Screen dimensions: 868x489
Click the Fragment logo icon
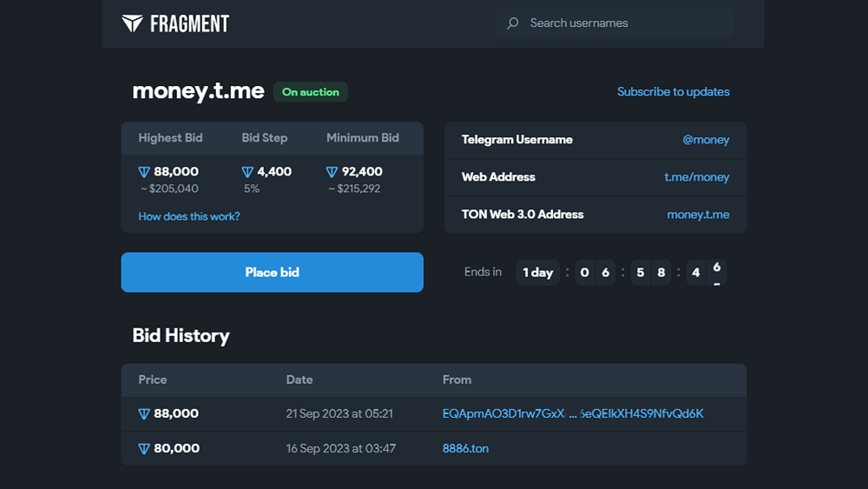pos(132,23)
